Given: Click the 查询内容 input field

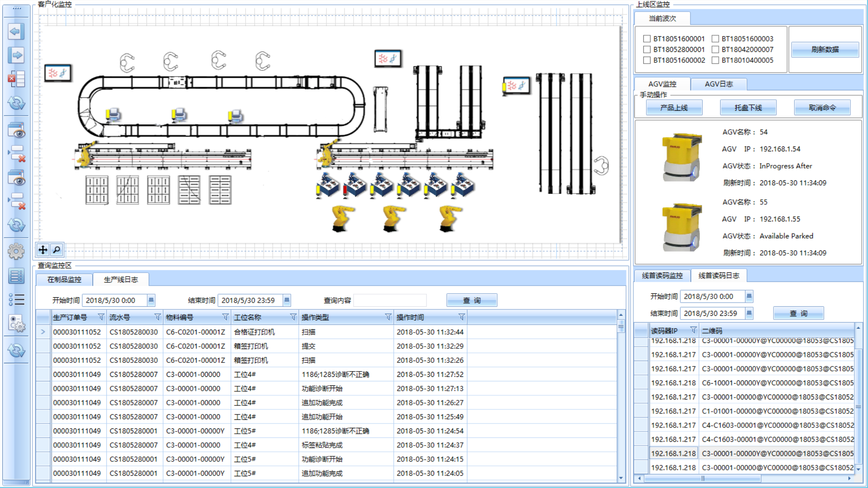Looking at the screenshot, I should pyautogui.click(x=390, y=300).
